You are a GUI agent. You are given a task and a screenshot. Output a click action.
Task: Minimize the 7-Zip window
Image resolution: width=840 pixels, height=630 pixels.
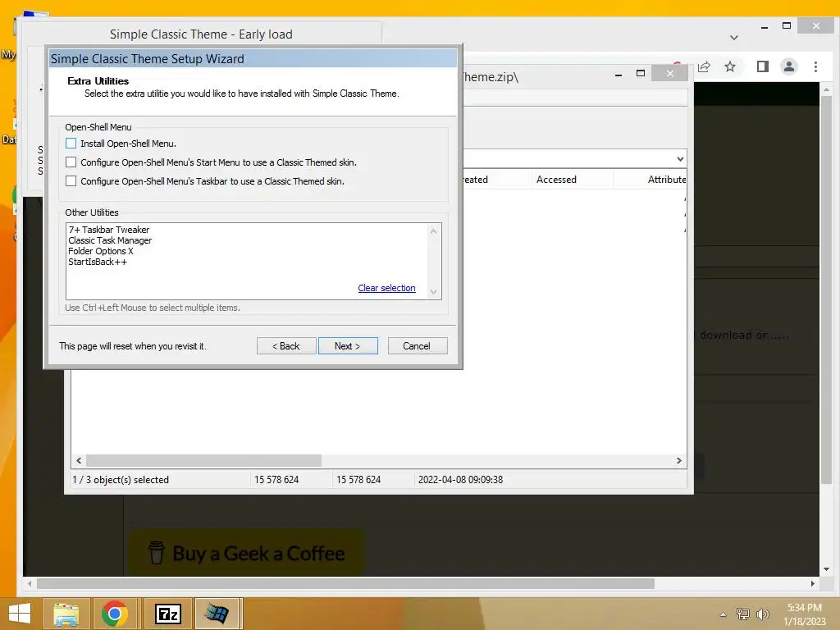pyautogui.click(x=619, y=74)
